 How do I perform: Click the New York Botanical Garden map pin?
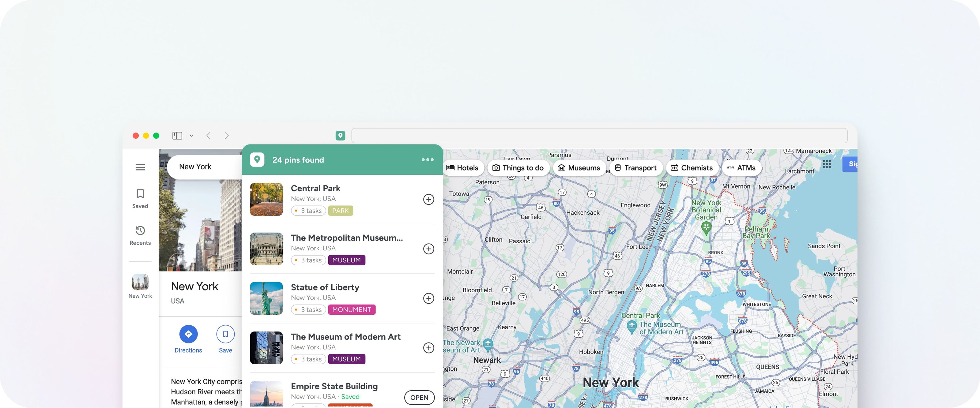point(706,229)
